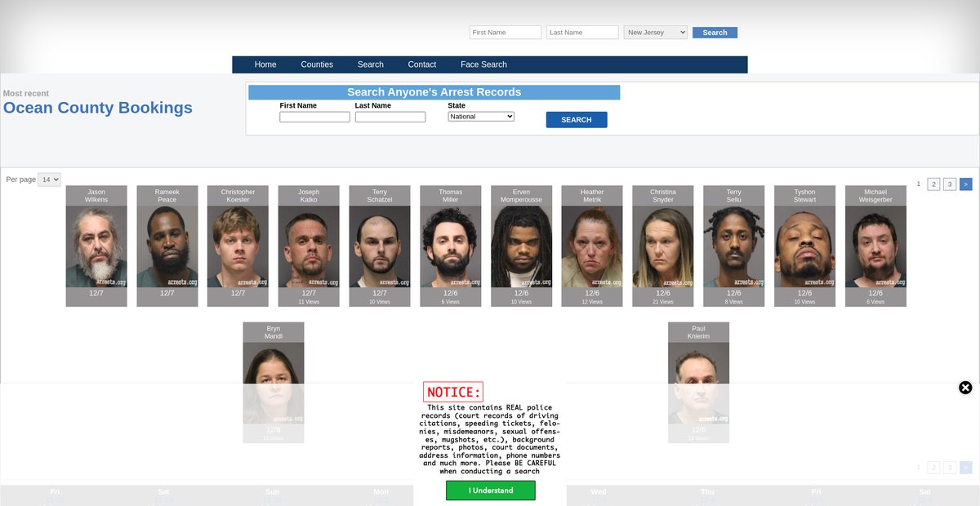Screen dimensions: 980x506
Task: Open the Per page dropdown showing 14
Action: (x=50, y=180)
